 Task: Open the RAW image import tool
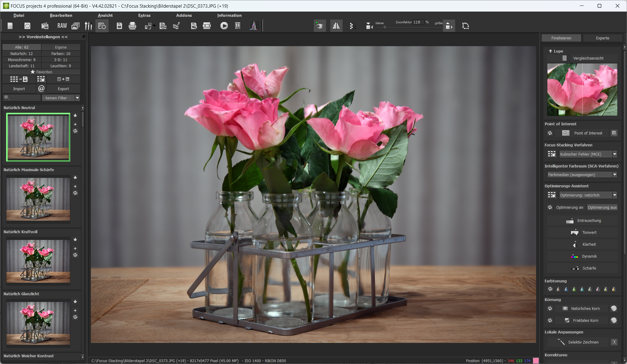point(62,26)
